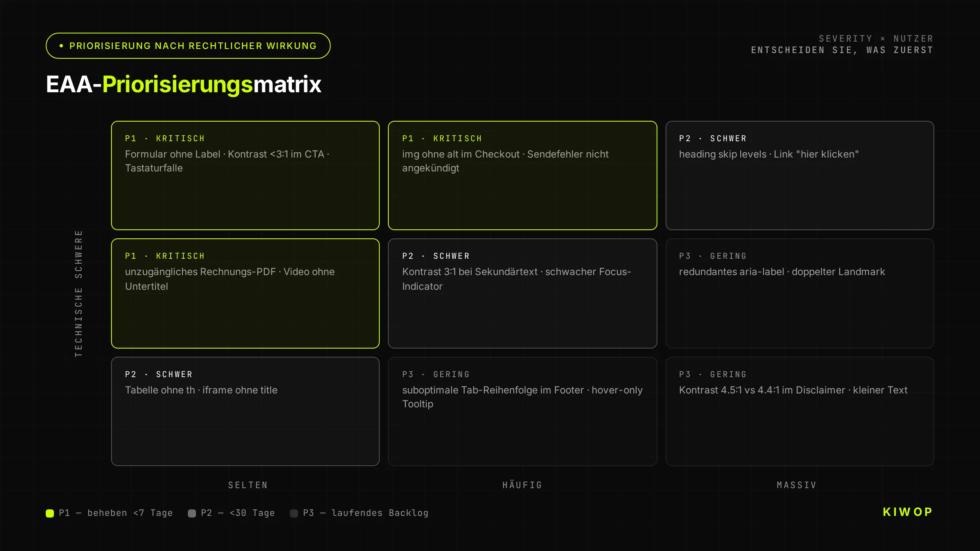Image resolution: width=980 pixels, height=551 pixels.
Task: Click the SELTEN column axis label
Action: (248, 485)
